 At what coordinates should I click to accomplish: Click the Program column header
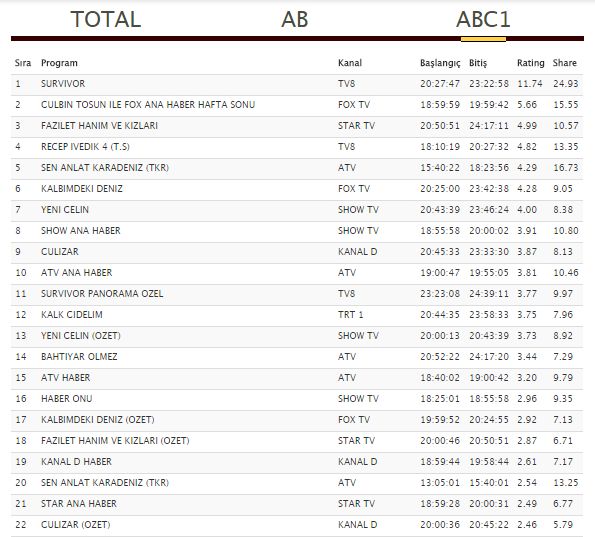point(59,63)
